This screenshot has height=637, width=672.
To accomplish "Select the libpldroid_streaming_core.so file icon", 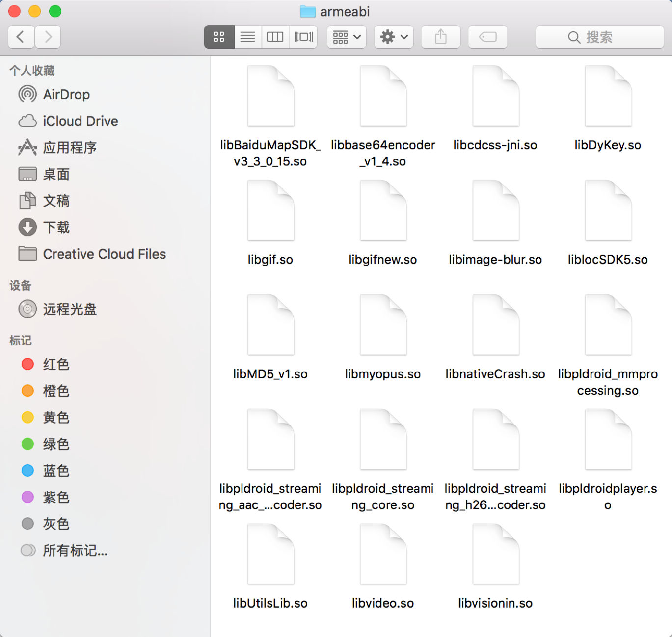I will tap(383, 439).
